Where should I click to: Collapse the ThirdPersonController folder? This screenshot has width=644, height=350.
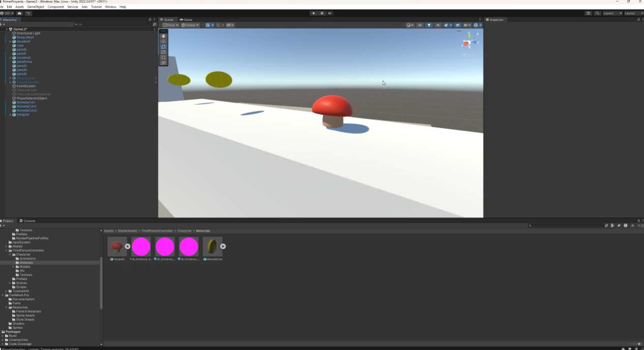pos(7,250)
